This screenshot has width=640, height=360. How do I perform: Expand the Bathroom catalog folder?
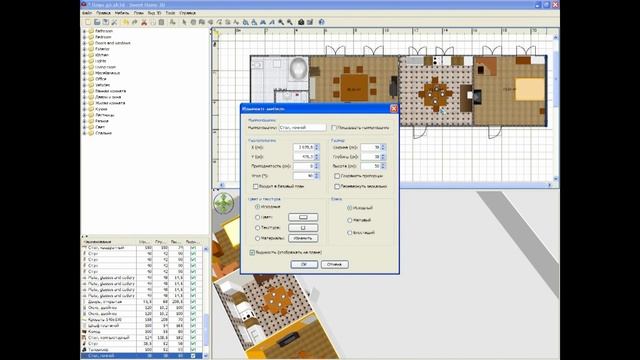pyautogui.click(x=84, y=31)
